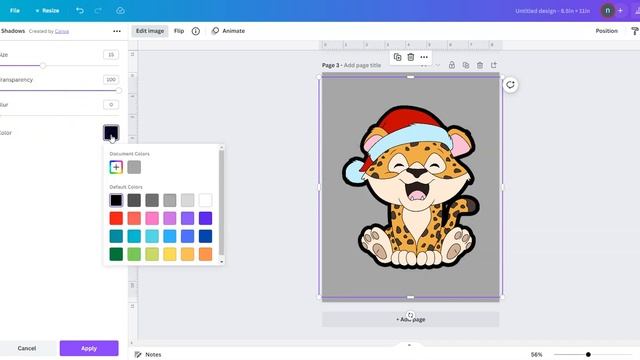Click the Transparency slider handle
This screenshot has height=360, width=640.
[119, 90]
